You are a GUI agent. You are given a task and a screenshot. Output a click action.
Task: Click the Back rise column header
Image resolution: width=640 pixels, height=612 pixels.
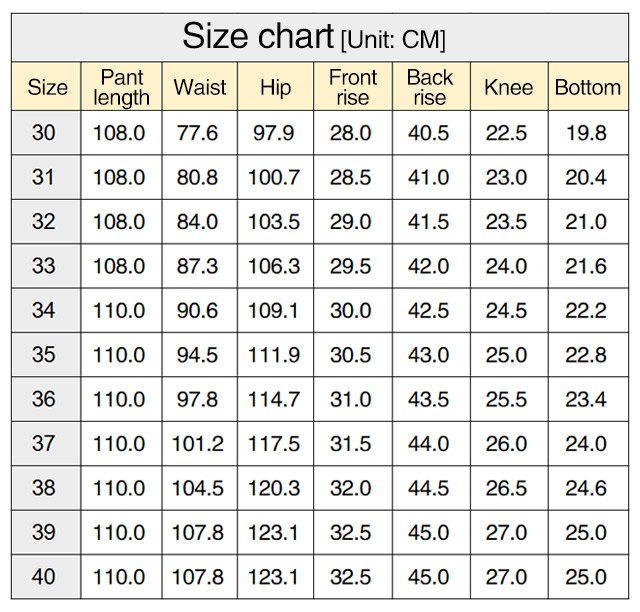tap(429, 87)
